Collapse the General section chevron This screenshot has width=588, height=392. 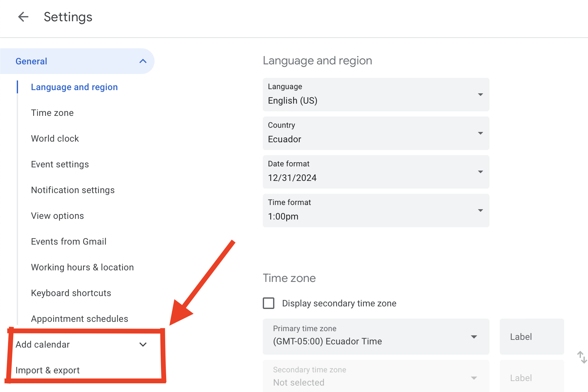pos(143,61)
